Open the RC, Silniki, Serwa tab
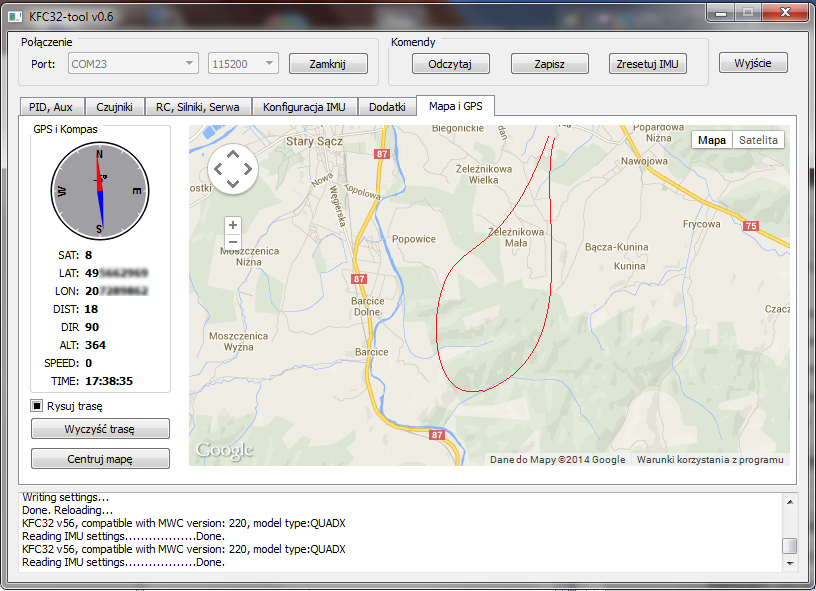Screen dimensions: 816x591 click(198, 106)
